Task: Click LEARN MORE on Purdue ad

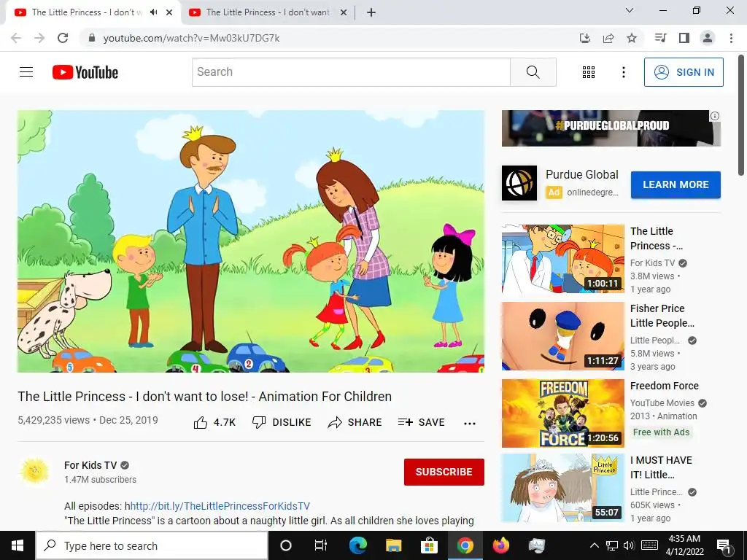Action: point(676,184)
